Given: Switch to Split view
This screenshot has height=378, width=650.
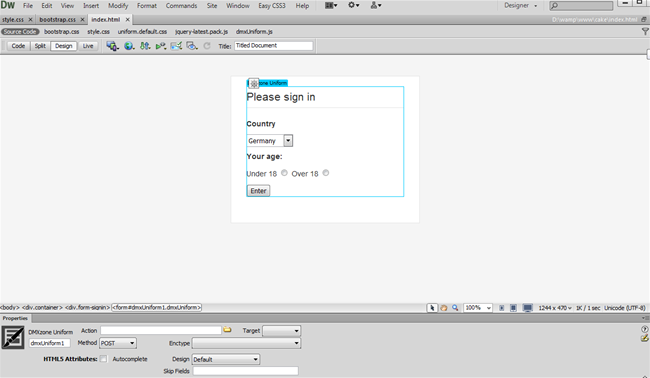Looking at the screenshot, I should tap(40, 46).
